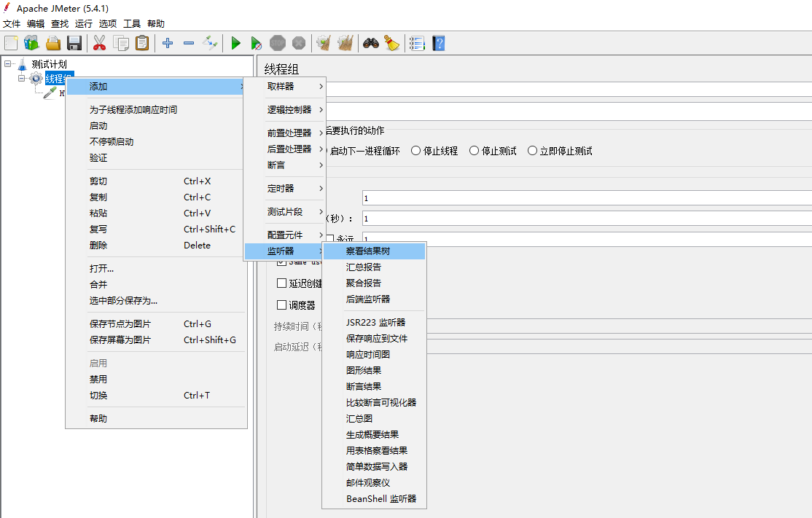Click the New test plan toolbar icon

[11, 43]
